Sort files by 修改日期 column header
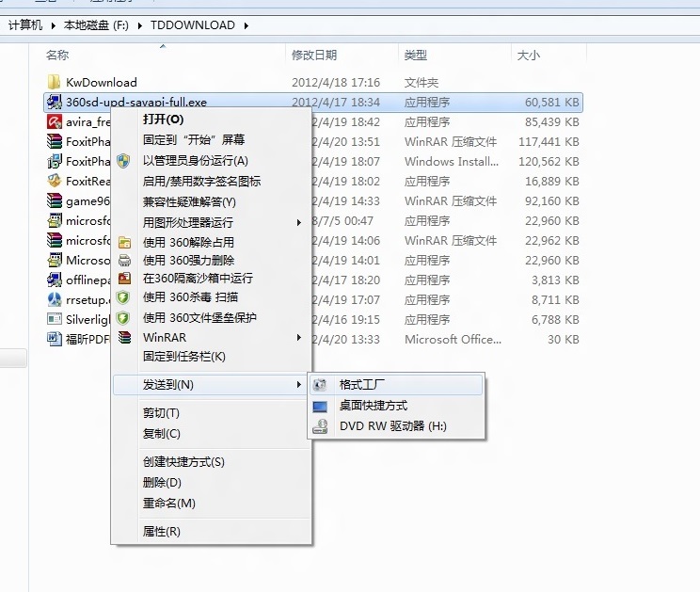 314,56
